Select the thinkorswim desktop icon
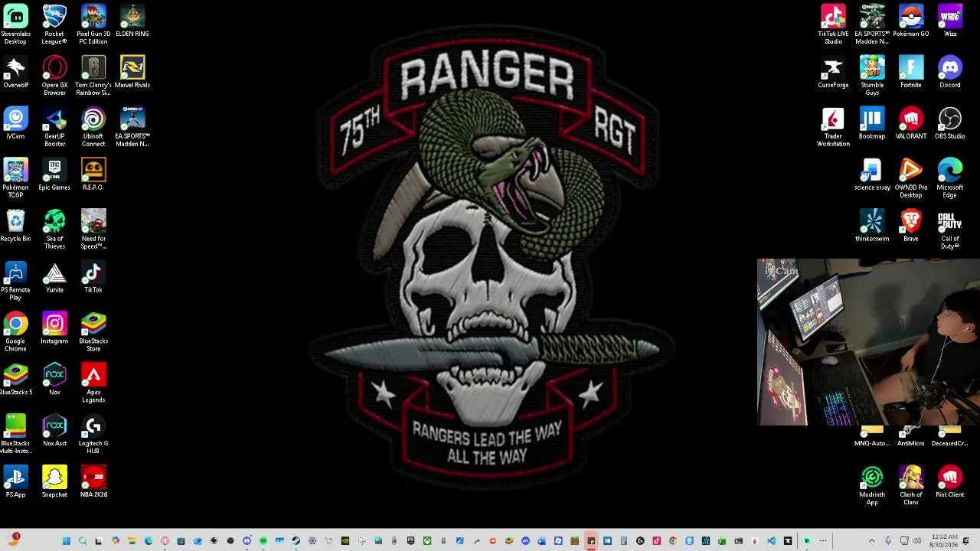Screen dimensions: 980x551 (x=872, y=227)
